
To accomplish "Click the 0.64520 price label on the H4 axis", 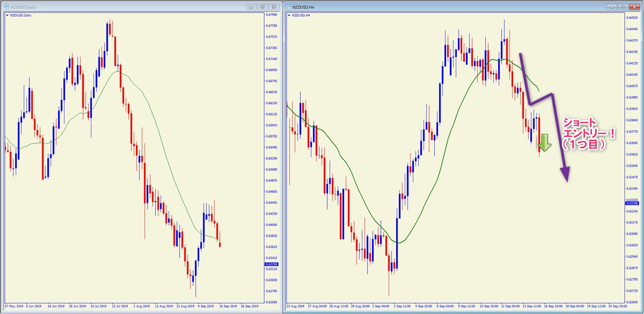I will [632, 18].
